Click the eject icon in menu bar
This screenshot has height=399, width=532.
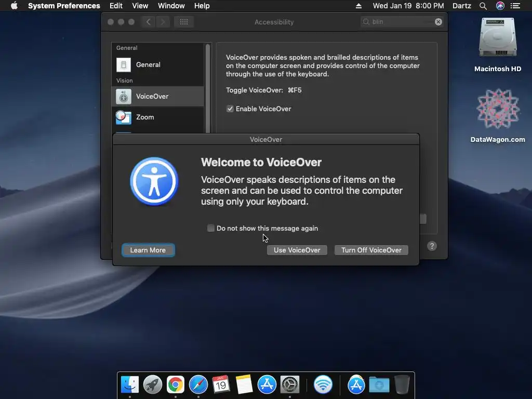[358, 6]
